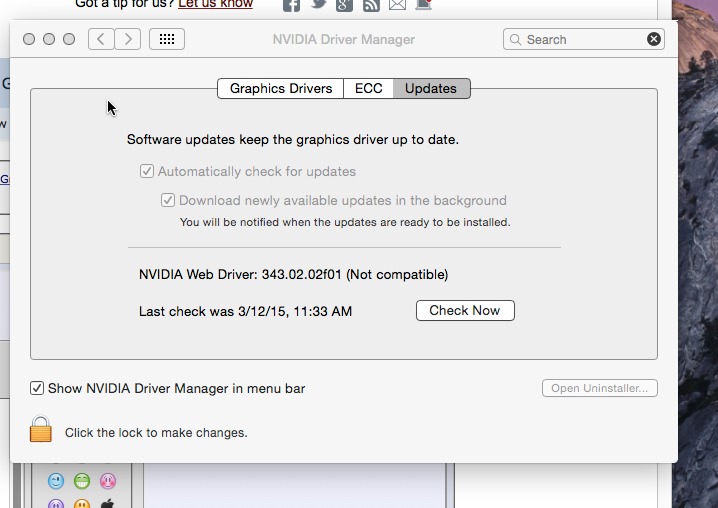718x508 pixels.
Task: Click the magnifying glass search icon
Action: click(x=515, y=39)
